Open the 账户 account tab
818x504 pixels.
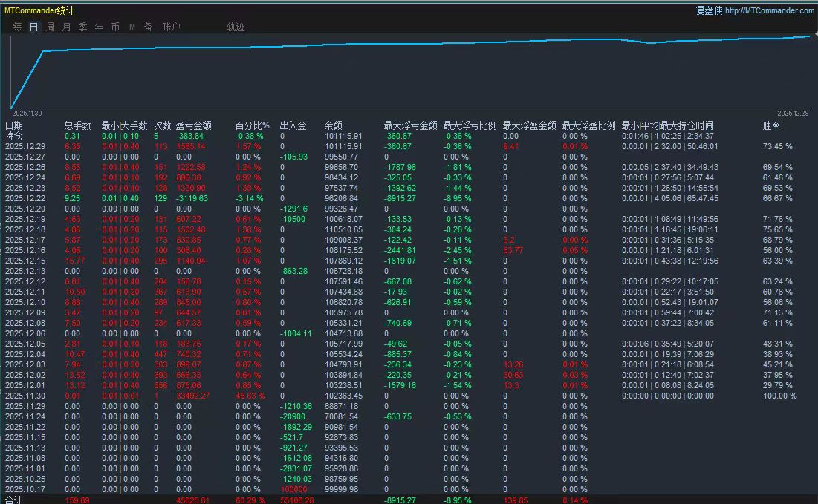tap(171, 27)
